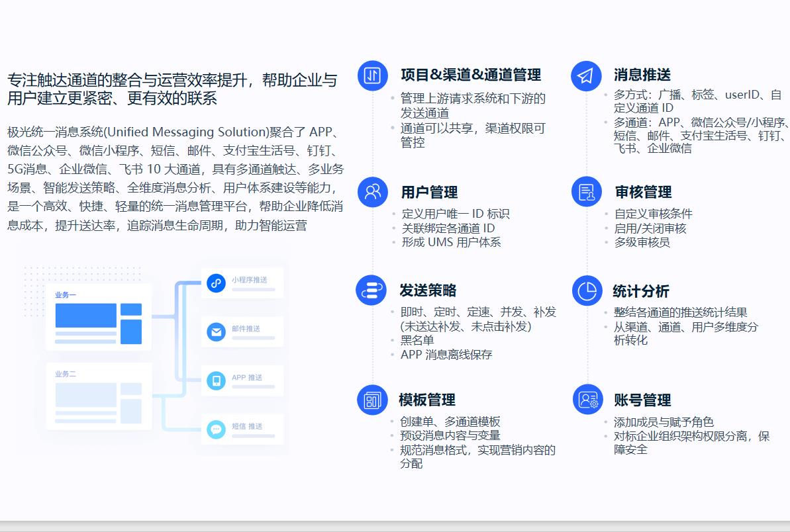Click the 邮件推送 envelope icon
Image resolution: width=790 pixels, height=532 pixels.
coord(216,332)
